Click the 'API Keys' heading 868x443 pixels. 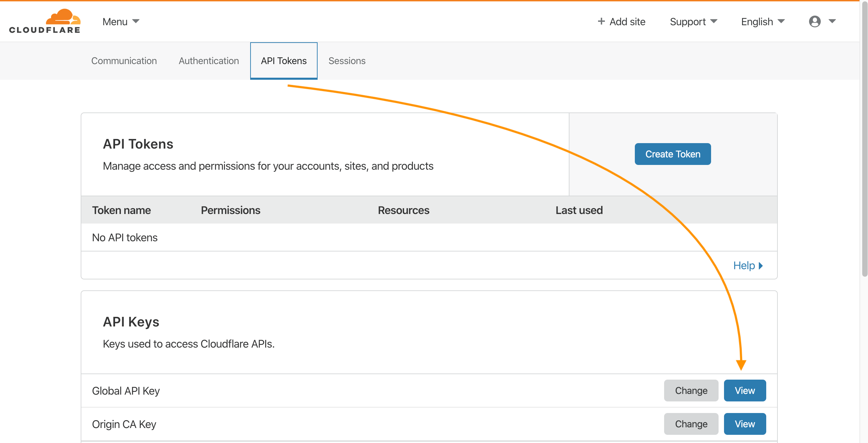(x=131, y=322)
